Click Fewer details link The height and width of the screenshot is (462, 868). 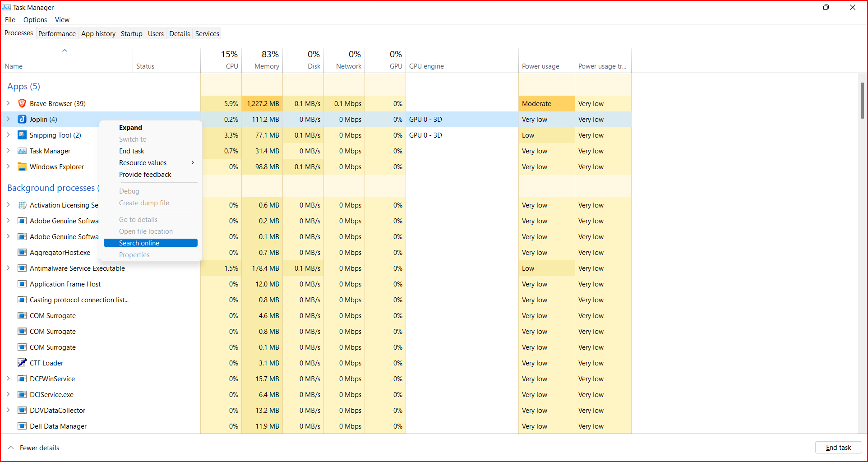(x=39, y=448)
